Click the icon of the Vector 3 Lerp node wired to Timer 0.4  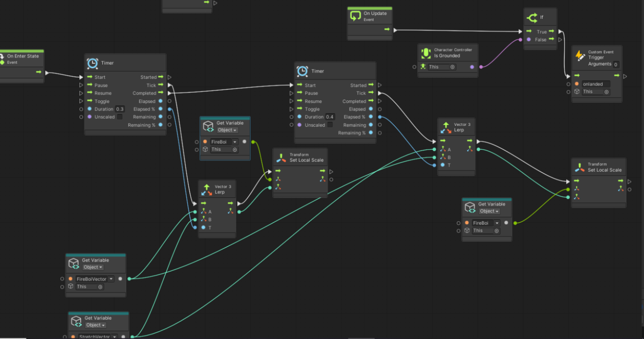446,128
